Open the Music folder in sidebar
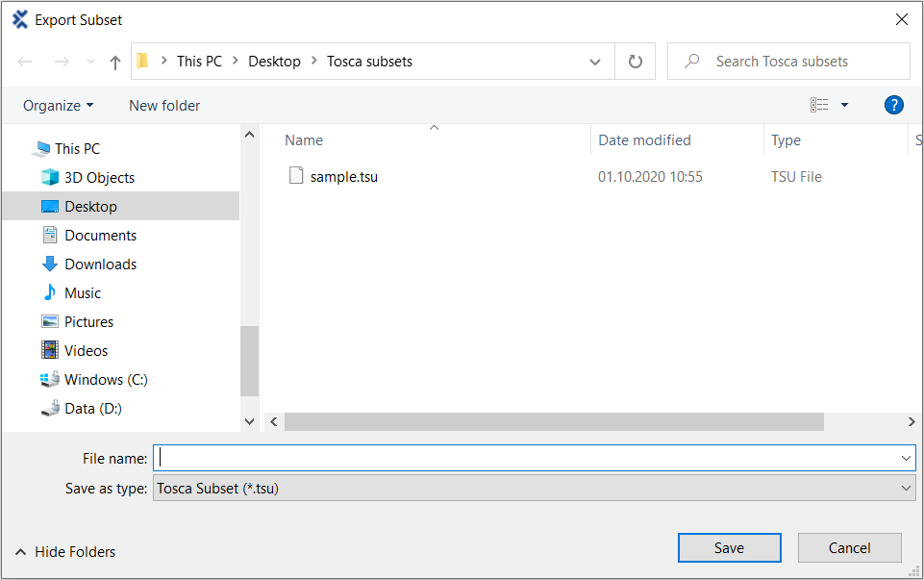 [82, 292]
